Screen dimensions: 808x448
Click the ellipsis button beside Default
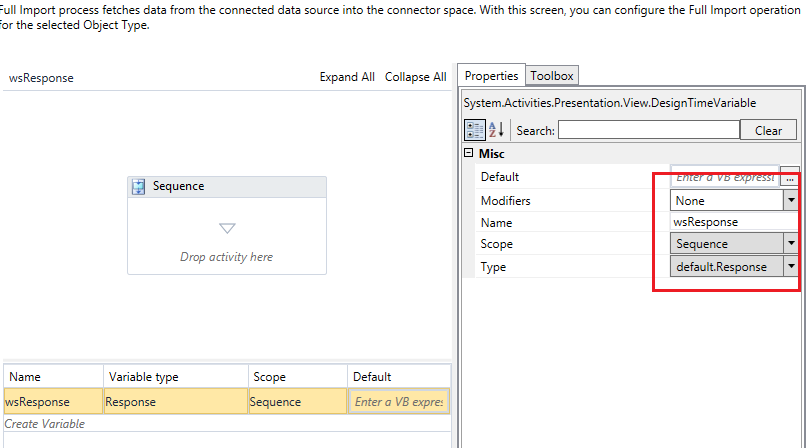click(789, 177)
